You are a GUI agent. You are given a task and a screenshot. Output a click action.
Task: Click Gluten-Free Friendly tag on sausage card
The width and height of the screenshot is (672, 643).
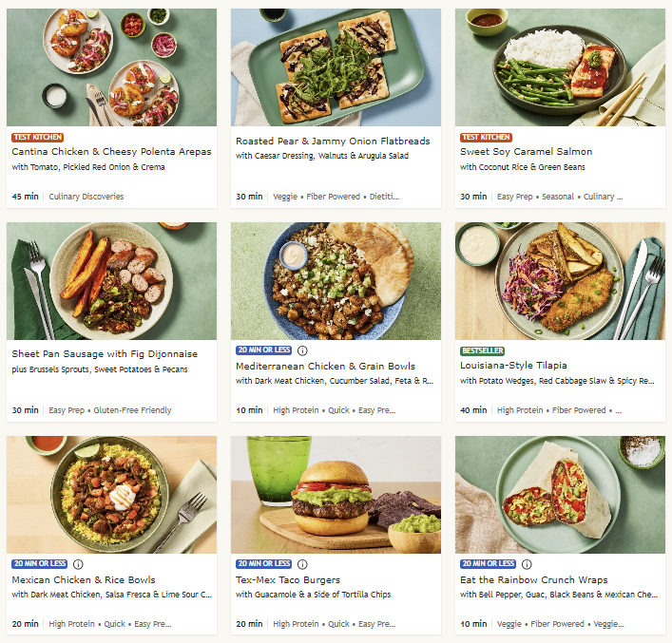click(132, 410)
